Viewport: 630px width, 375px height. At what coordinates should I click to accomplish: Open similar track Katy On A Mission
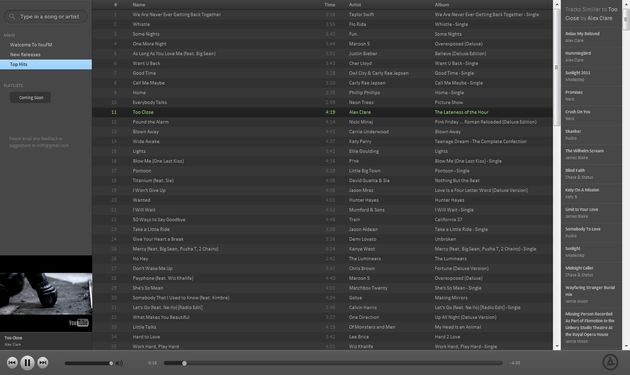(582, 190)
